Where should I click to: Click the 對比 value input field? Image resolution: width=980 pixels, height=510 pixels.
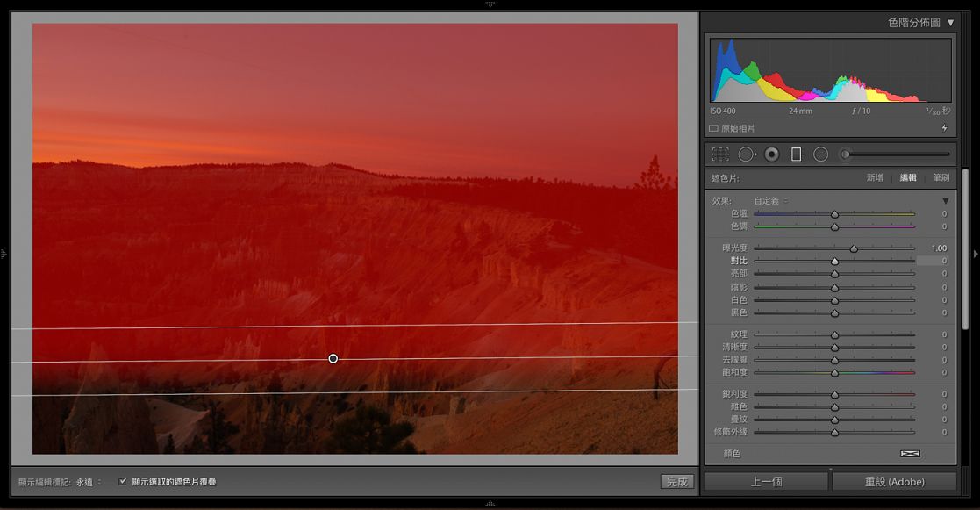coord(933,261)
